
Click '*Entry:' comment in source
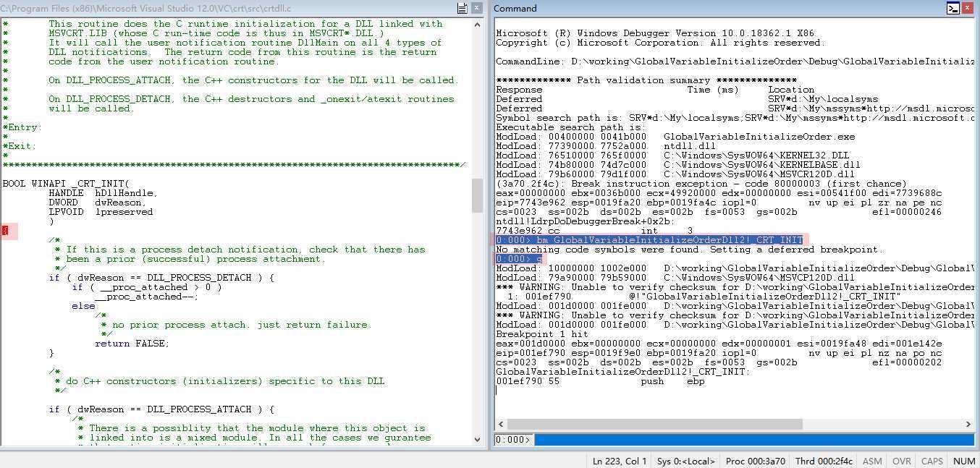coord(22,127)
